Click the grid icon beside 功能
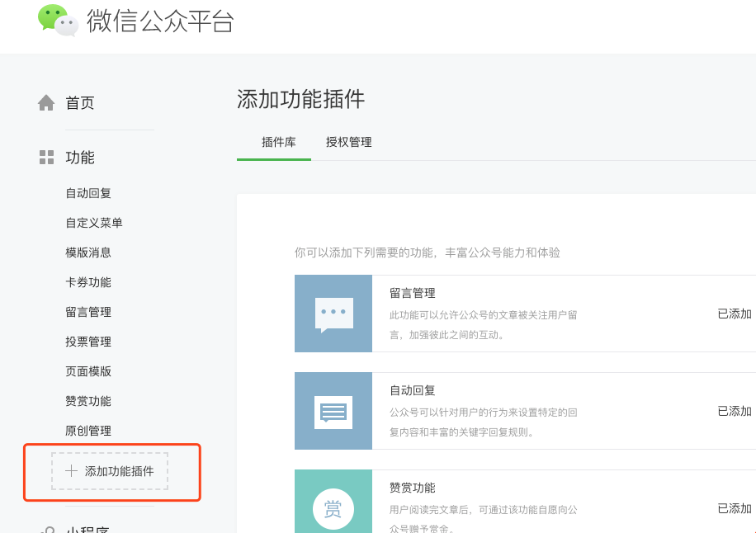This screenshot has height=533, width=756. coord(46,157)
